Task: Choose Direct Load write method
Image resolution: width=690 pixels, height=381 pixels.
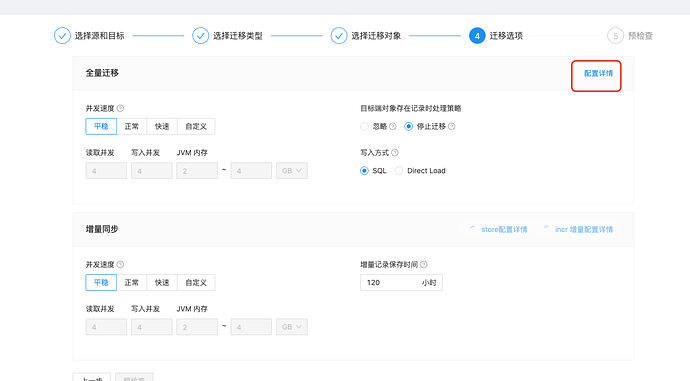Action: coord(399,171)
